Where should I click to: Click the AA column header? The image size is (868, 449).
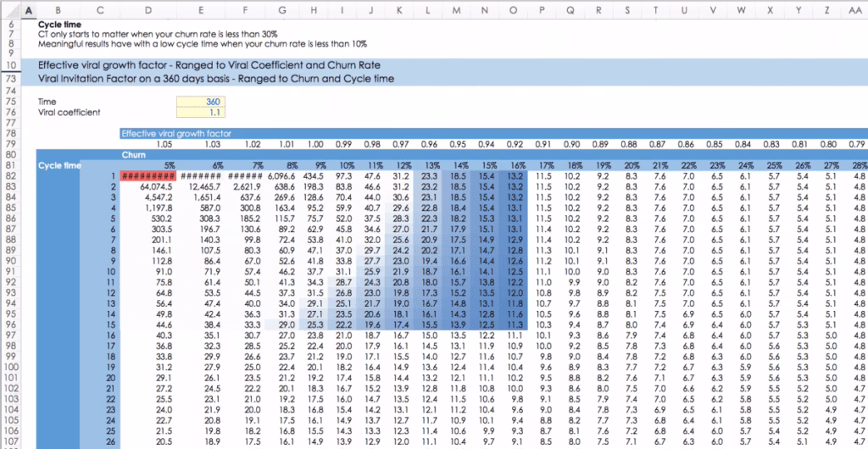click(854, 10)
